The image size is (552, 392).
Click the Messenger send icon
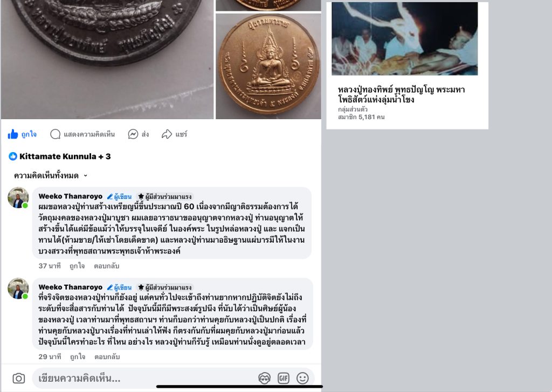point(133,134)
